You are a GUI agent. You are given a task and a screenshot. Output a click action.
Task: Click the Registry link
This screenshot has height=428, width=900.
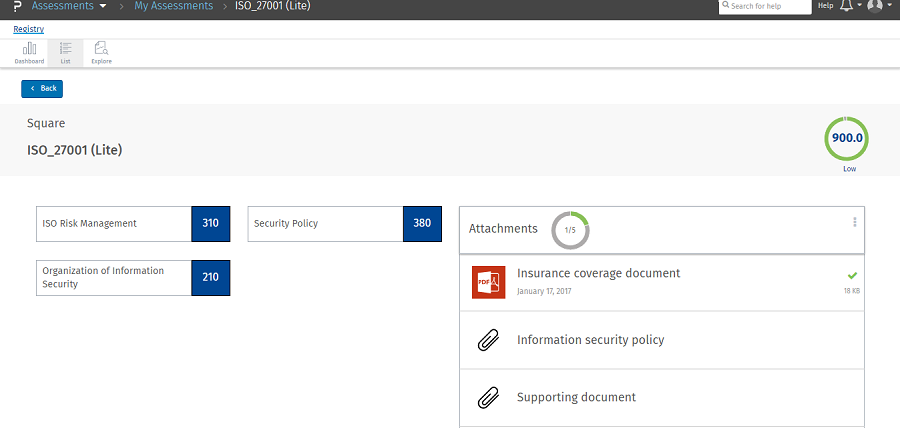[28, 29]
